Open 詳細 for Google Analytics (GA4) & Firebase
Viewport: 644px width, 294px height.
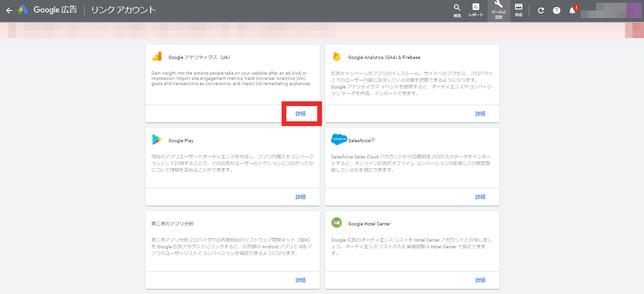click(480, 114)
